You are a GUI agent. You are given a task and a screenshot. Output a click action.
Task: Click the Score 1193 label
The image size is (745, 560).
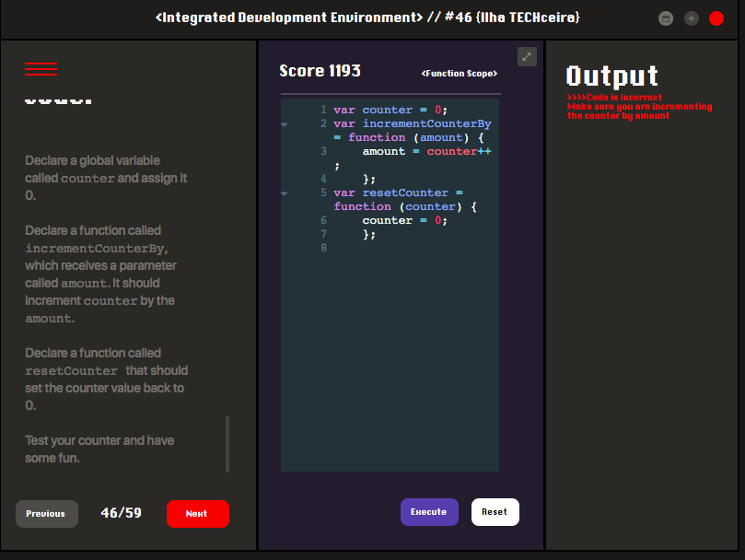320,71
